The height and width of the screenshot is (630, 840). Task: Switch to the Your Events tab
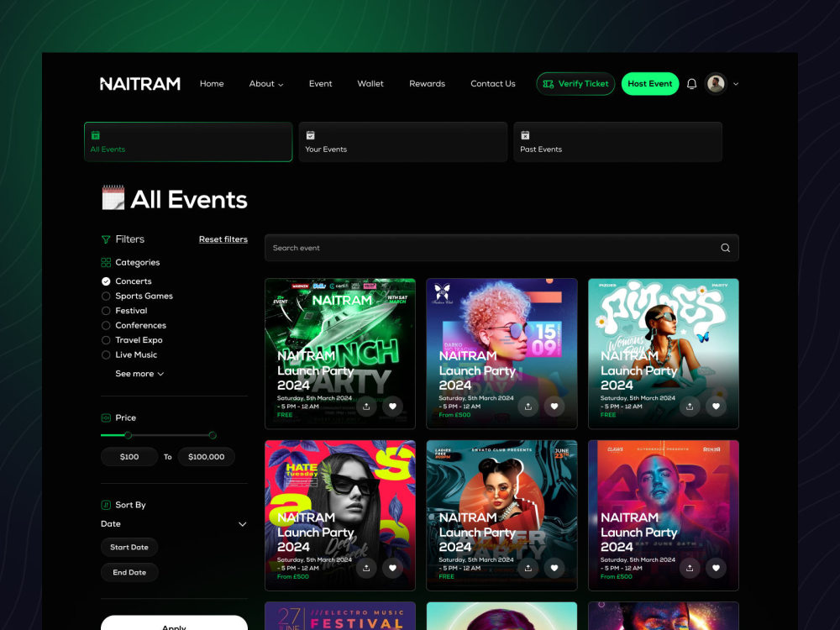tap(403, 142)
